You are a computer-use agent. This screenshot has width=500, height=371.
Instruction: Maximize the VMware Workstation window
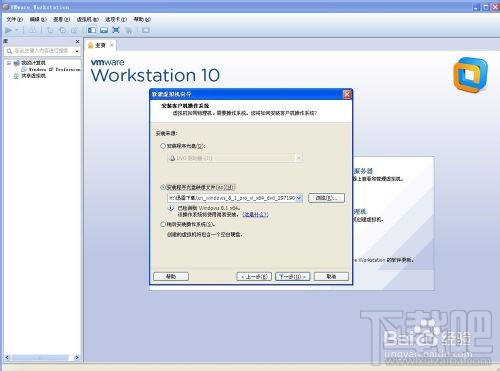click(x=486, y=7)
